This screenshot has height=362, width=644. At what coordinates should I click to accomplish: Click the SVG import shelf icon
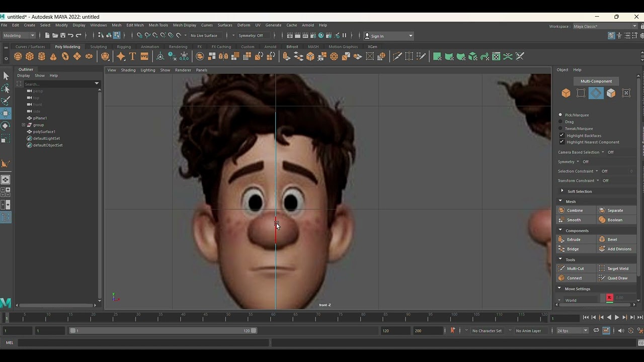144,56
